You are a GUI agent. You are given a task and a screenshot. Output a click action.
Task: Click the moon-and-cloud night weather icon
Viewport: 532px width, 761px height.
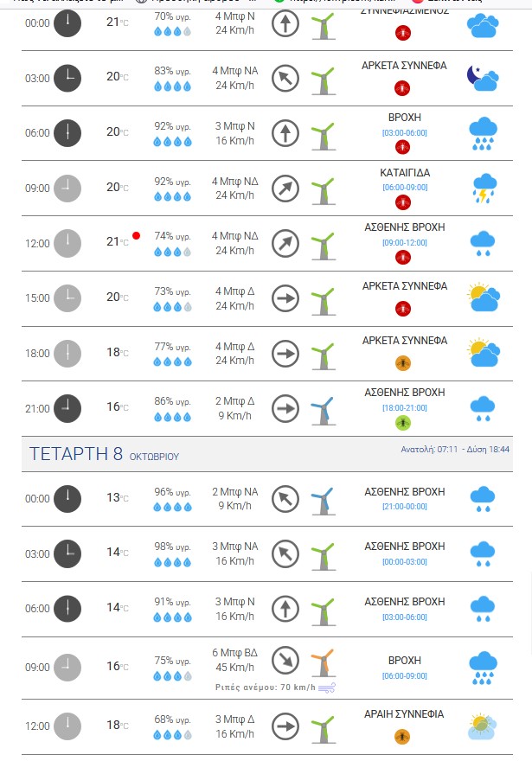click(483, 78)
